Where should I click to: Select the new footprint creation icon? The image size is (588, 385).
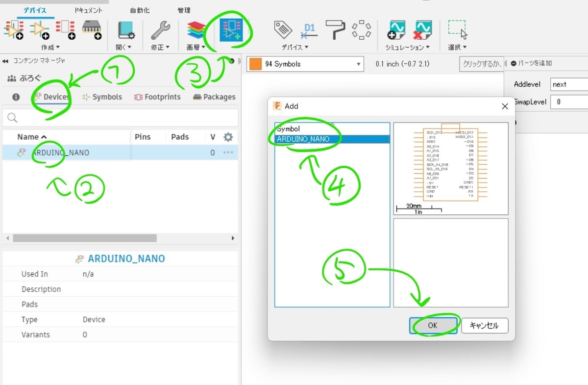pos(65,30)
